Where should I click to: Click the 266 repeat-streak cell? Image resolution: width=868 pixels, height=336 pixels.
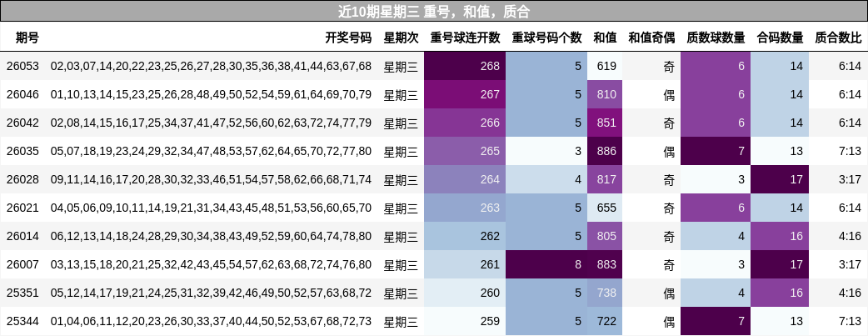click(x=465, y=123)
